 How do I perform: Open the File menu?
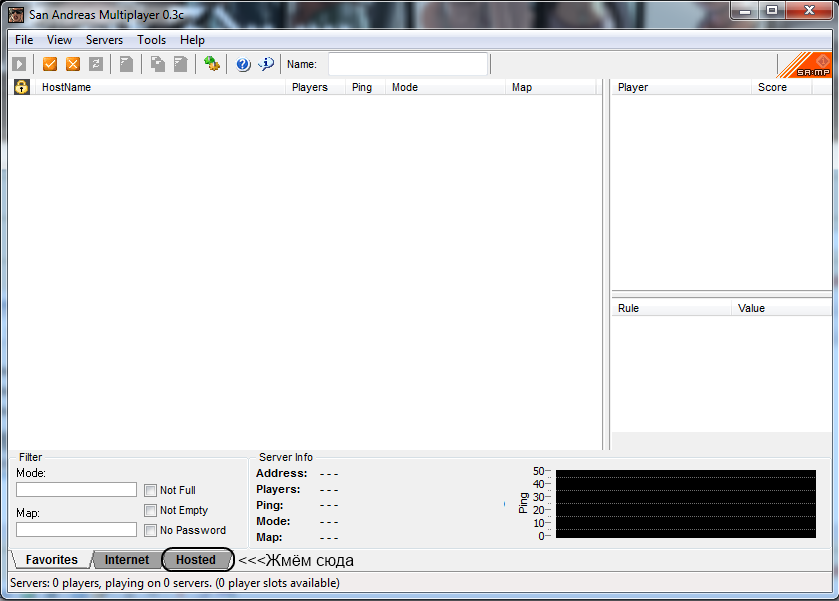[x=24, y=40]
